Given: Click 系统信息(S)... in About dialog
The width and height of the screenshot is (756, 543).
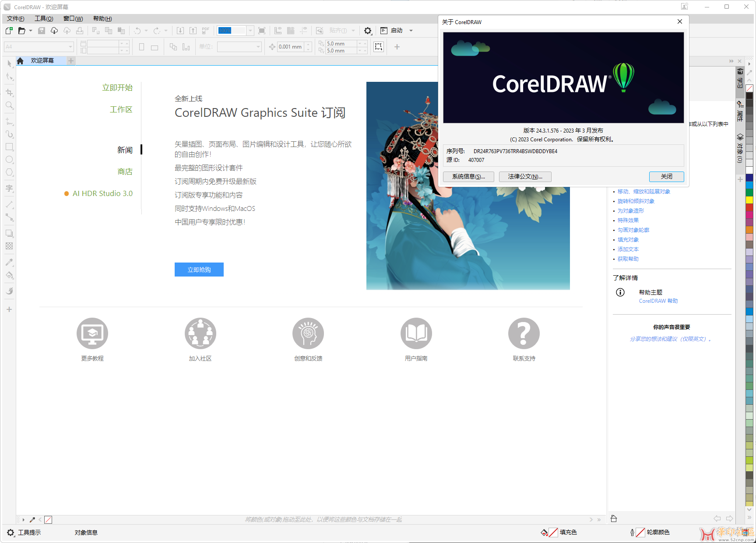Looking at the screenshot, I should [x=468, y=177].
